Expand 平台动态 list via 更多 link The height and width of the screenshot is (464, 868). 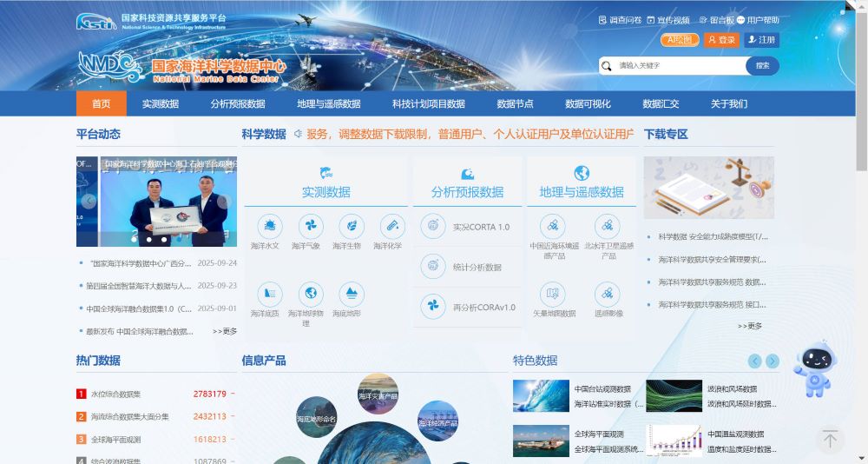[225, 331]
